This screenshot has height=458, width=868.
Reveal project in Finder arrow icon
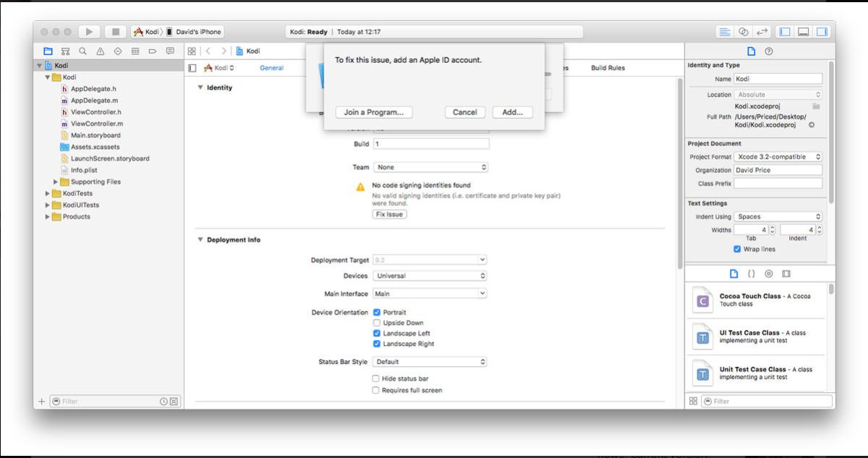pyautogui.click(x=812, y=125)
